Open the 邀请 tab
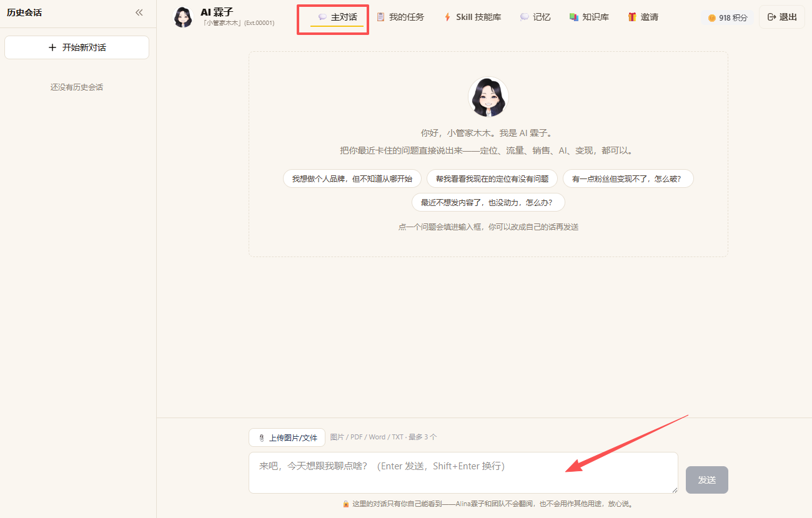This screenshot has height=518, width=812. pos(643,17)
